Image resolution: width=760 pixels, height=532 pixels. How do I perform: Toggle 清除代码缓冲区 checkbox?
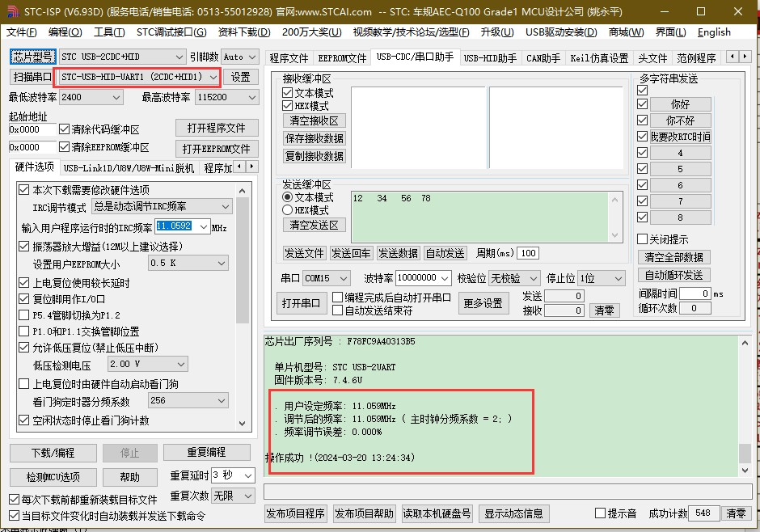pyautogui.click(x=64, y=129)
